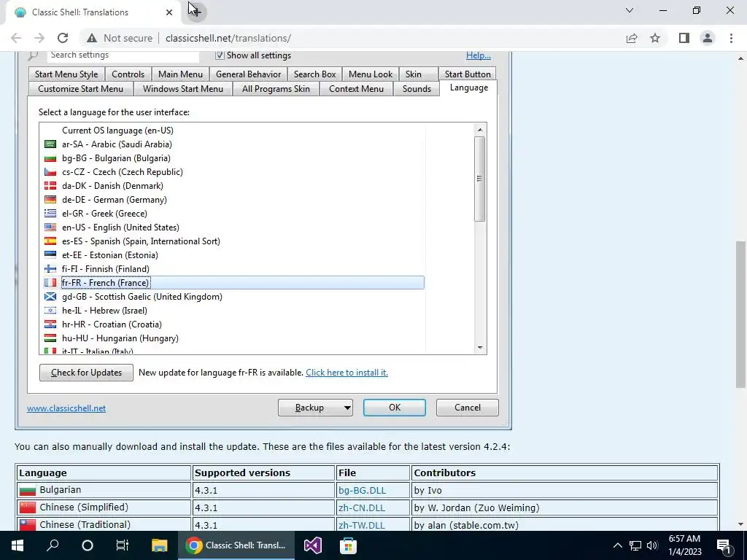
Task: Open the tab search chevron in Chrome
Action: (630, 10)
